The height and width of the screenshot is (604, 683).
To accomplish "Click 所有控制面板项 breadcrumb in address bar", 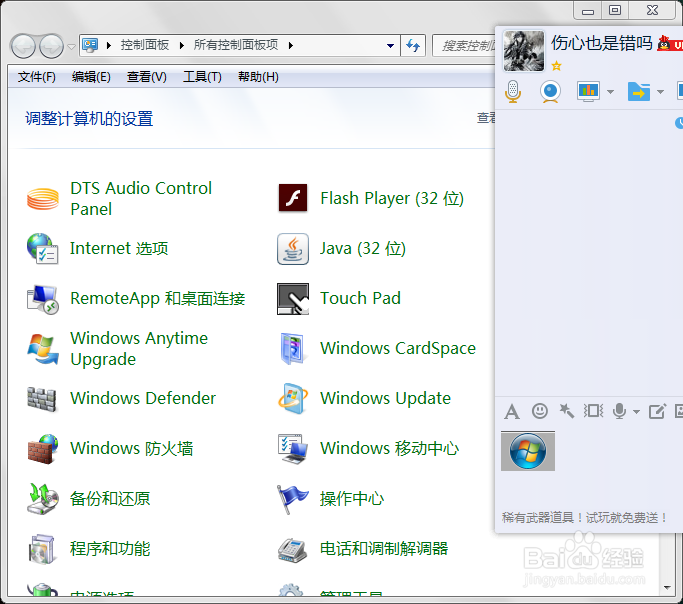I will 236,45.
